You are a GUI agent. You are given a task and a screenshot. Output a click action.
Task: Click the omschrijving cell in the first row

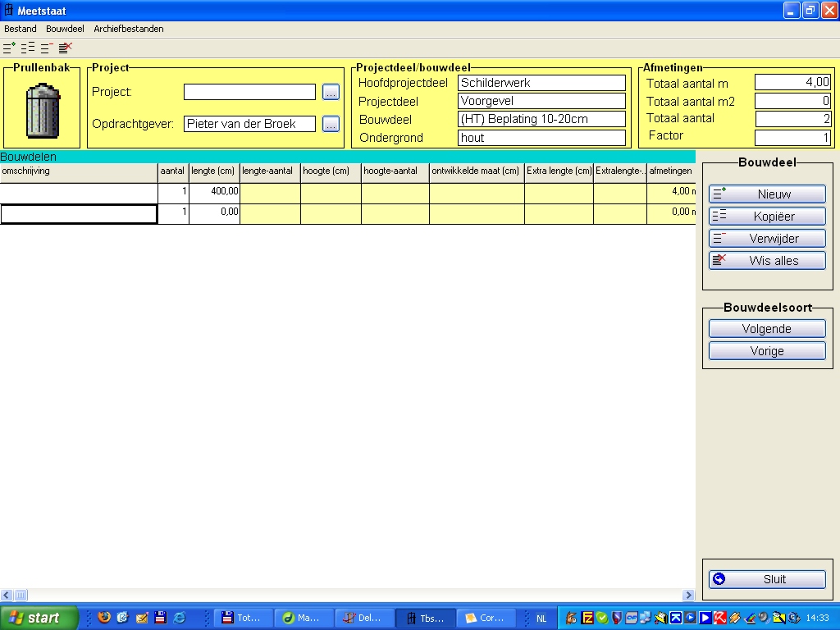pos(79,194)
